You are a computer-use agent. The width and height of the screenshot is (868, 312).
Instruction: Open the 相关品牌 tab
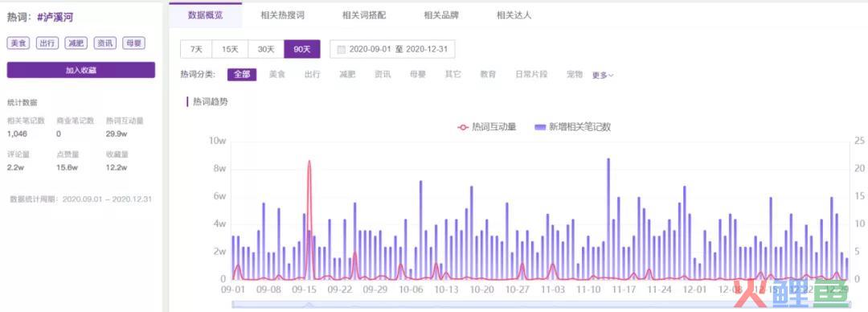point(441,15)
